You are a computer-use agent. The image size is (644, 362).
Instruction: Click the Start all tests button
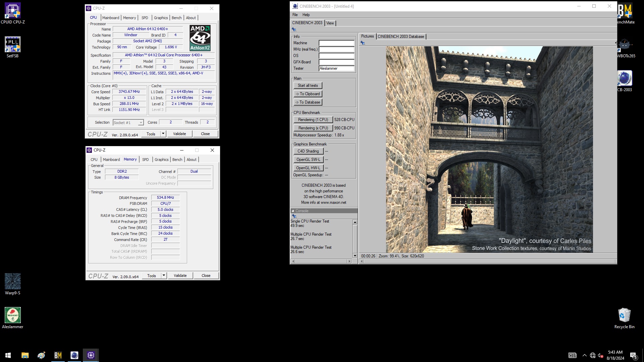point(308,85)
